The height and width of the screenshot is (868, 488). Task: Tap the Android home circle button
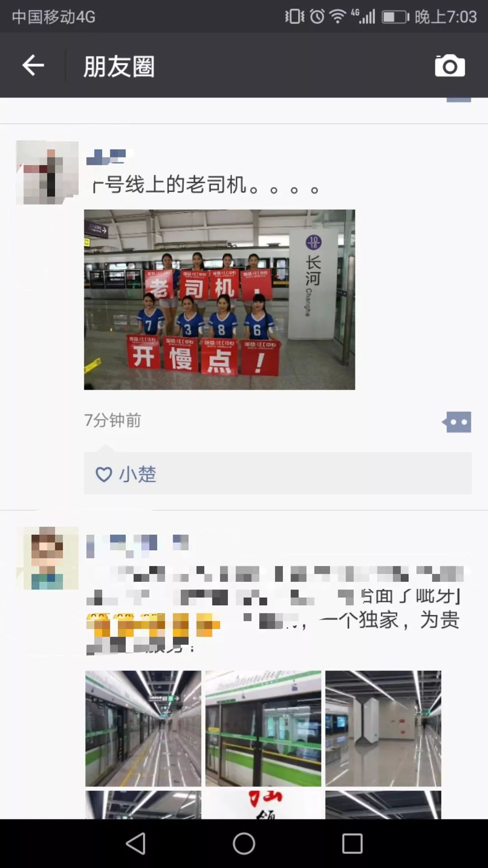click(244, 844)
